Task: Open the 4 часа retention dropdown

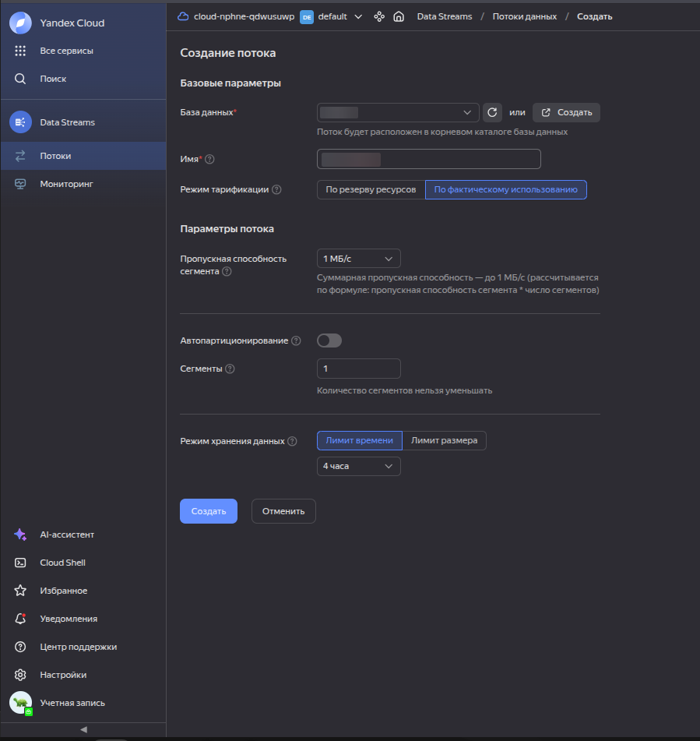Action: tap(358, 466)
